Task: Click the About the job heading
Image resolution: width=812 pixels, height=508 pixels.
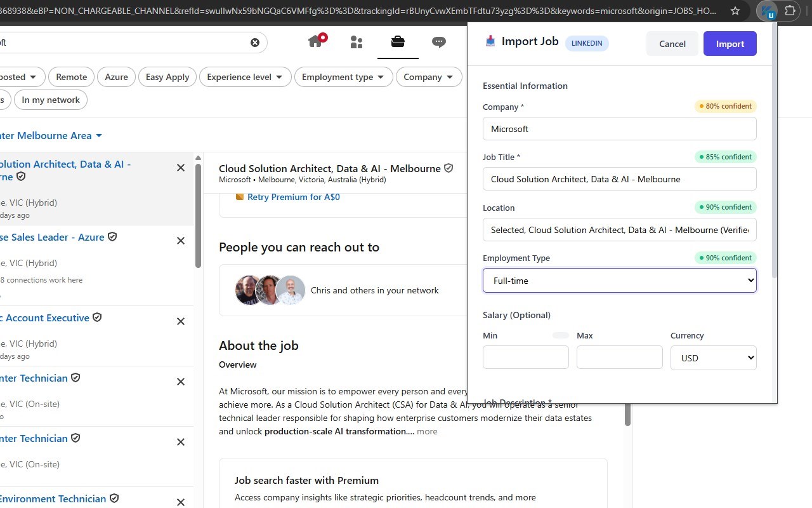Action: tap(259, 345)
